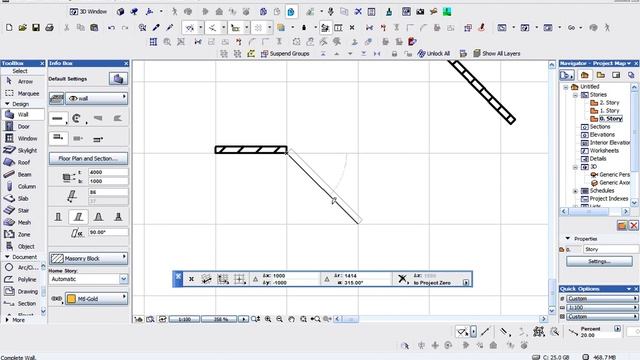The width and height of the screenshot is (640, 360).
Task: Choose the Skylight tool
Action: tap(22, 150)
